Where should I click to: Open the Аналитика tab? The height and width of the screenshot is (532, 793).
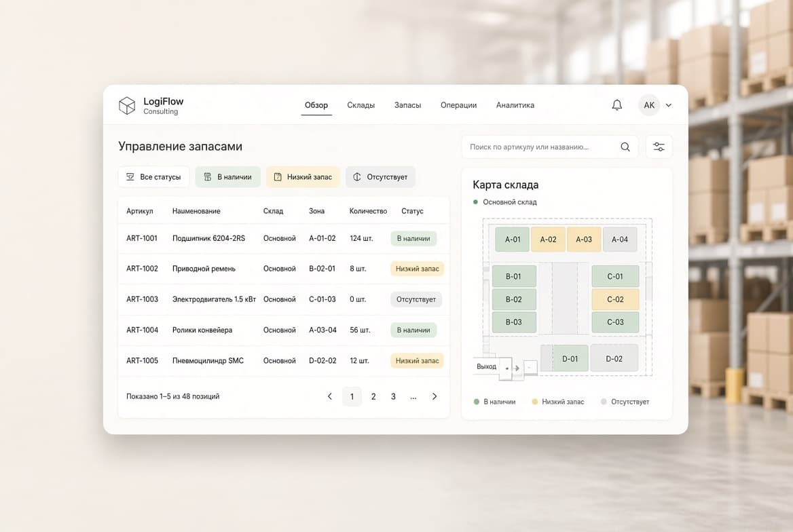(x=515, y=105)
